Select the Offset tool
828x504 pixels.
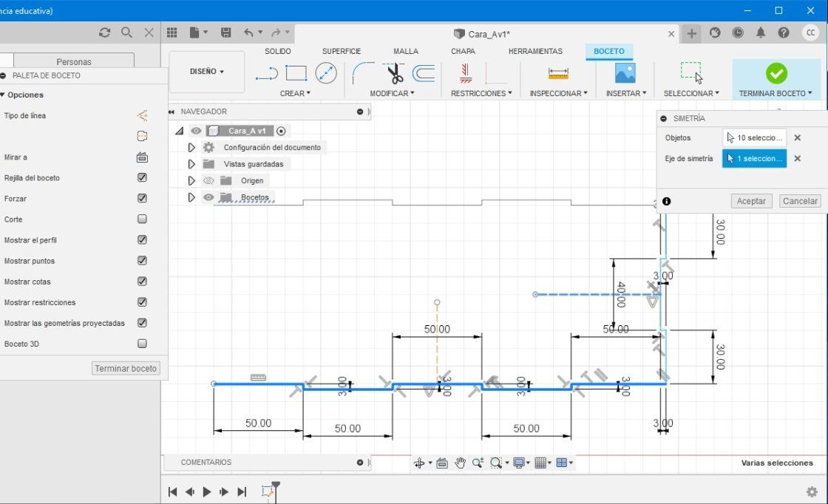pyautogui.click(x=424, y=73)
